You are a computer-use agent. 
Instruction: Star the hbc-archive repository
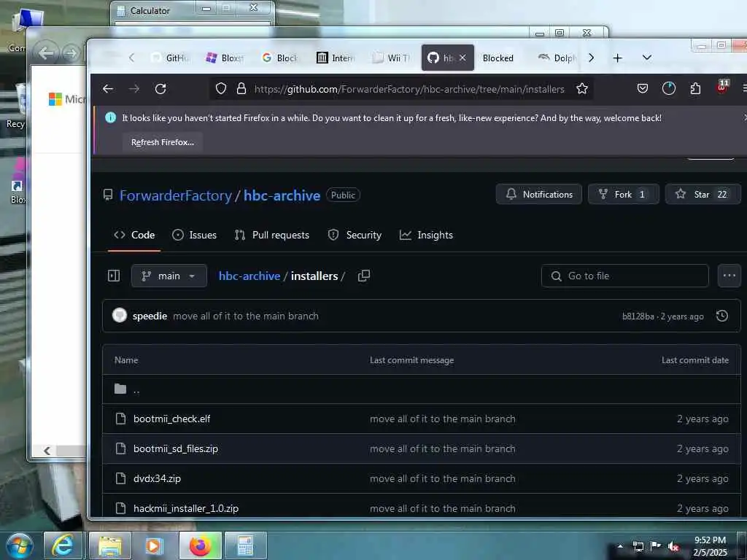[x=703, y=194]
